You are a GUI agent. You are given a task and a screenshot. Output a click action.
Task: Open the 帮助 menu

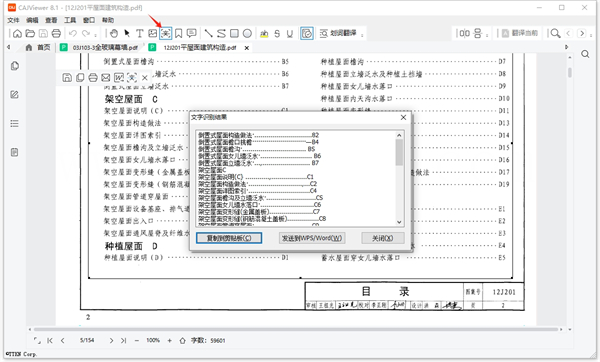[108, 20]
